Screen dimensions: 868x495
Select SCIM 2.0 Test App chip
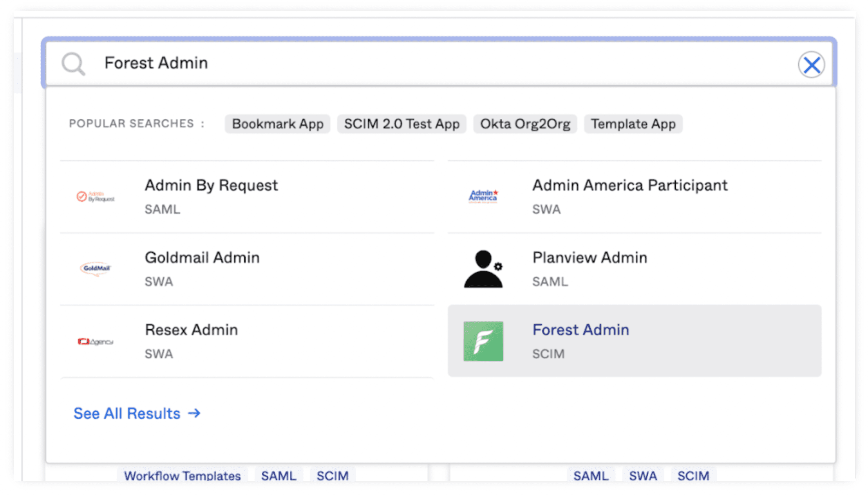pos(401,124)
